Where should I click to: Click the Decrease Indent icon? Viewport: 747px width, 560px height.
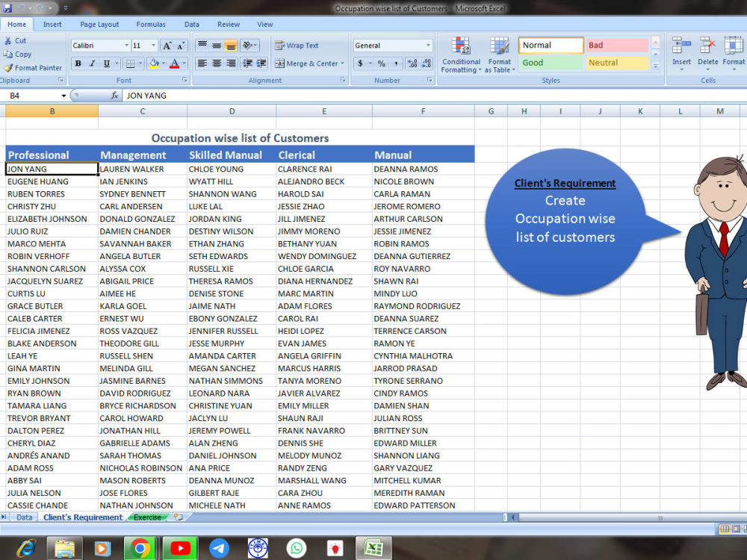tap(247, 63)
